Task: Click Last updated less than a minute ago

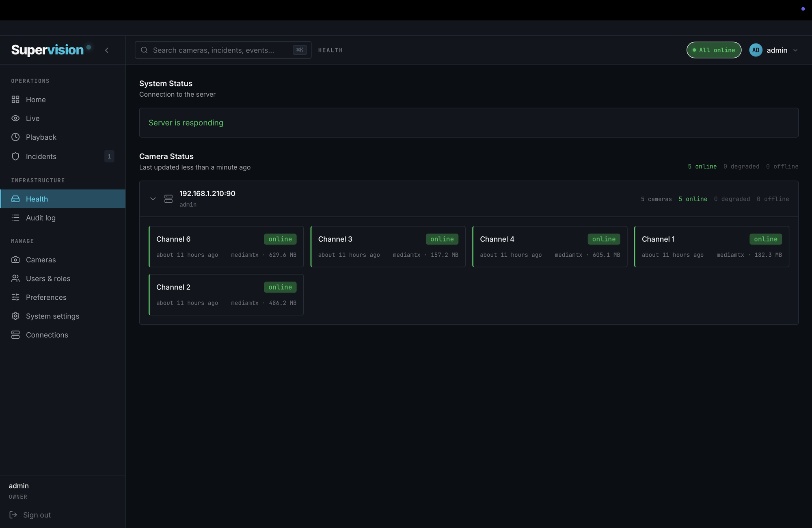Action: pos(195,167)
